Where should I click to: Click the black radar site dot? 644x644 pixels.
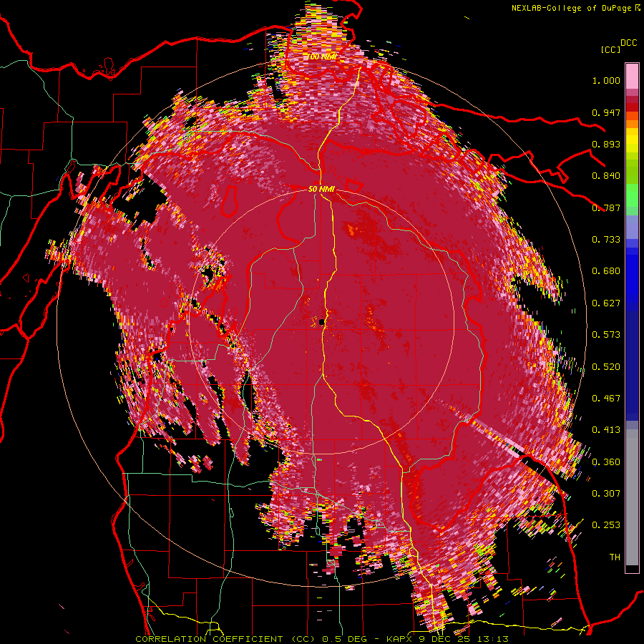point(321,323)
